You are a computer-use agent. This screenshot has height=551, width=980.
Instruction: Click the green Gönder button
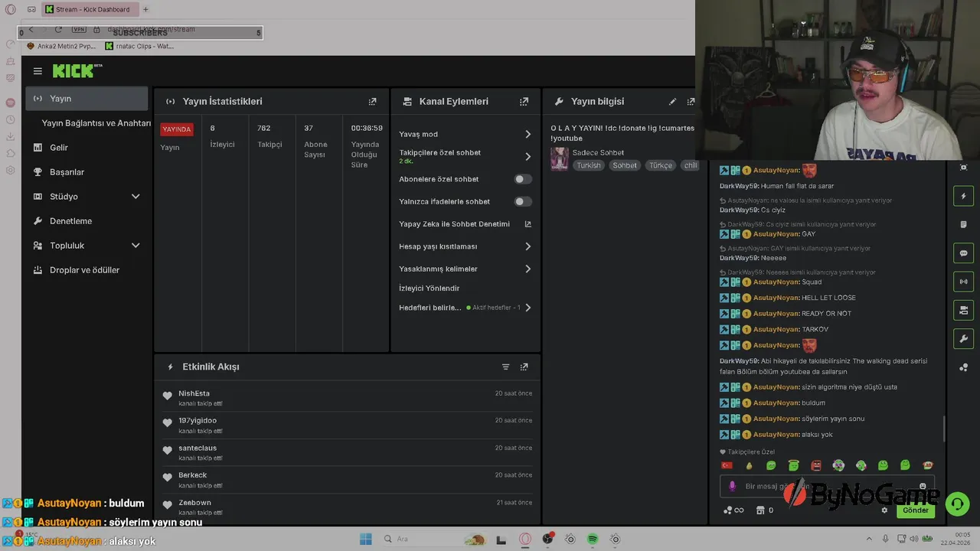916,510
